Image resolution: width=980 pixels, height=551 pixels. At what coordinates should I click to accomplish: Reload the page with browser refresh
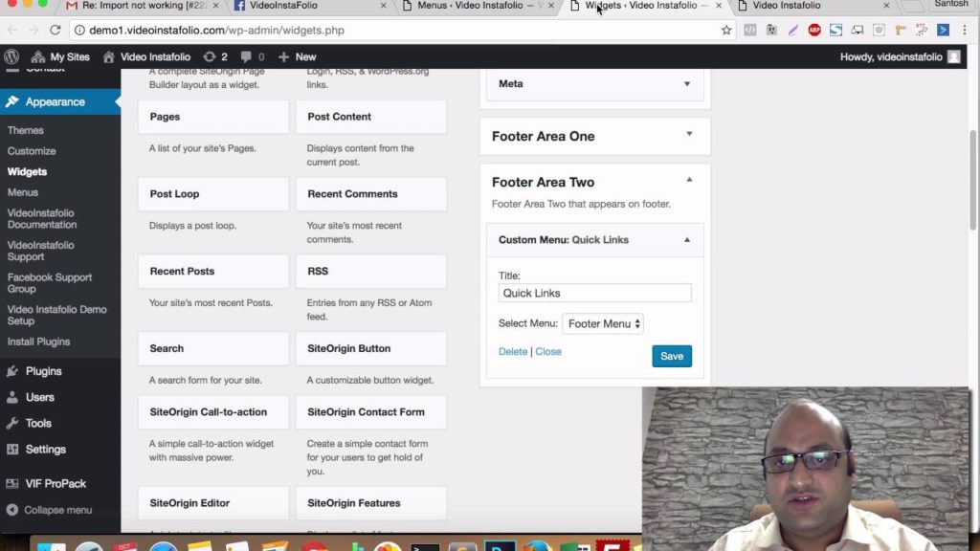click(x=55, y=30)
